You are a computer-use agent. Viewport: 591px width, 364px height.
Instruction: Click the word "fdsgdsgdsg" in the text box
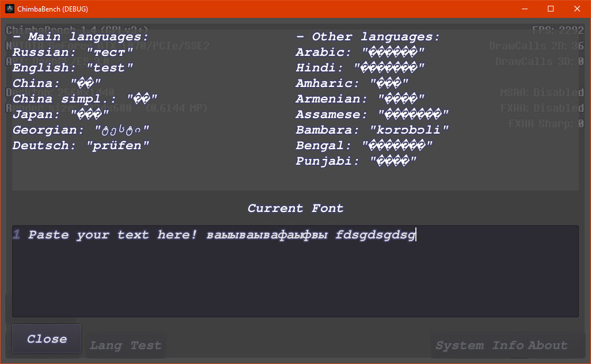click(375, 235)
